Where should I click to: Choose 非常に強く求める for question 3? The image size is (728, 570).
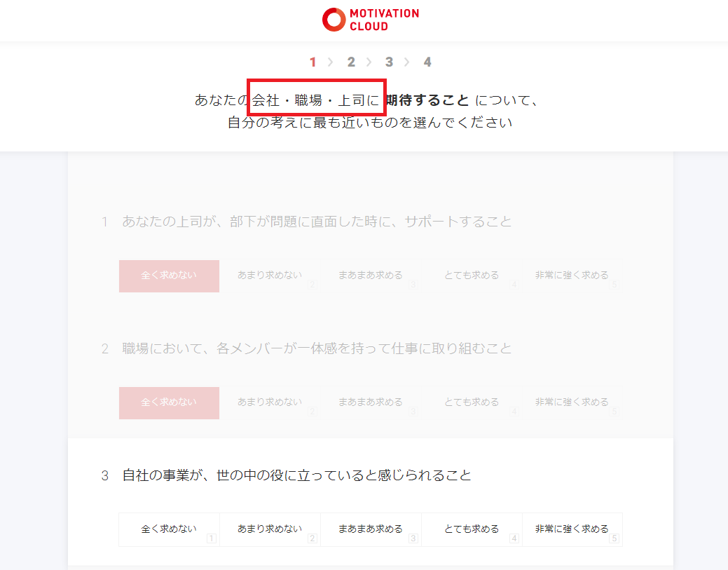572,529
